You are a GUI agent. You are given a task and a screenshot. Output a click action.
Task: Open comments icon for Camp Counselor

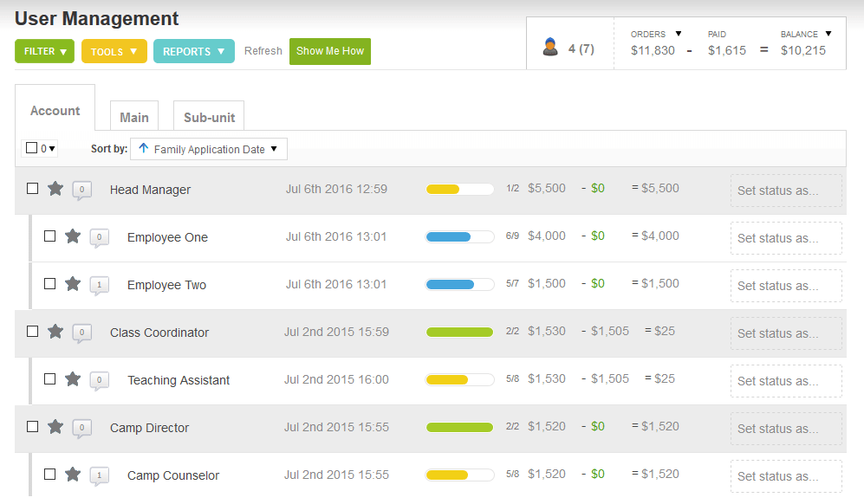tap(100, 475)
